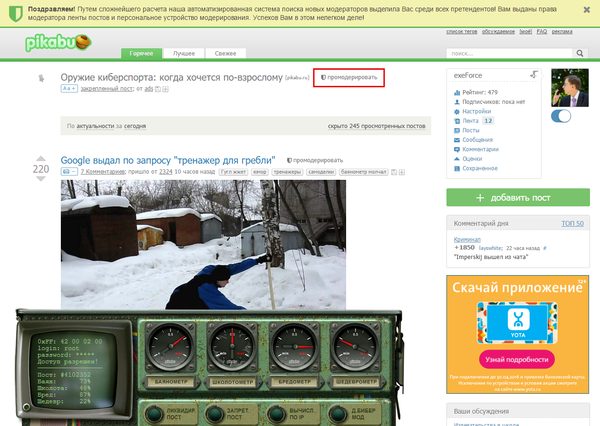
Task: Click the Шедеврометр gauge
Action: (355, 347)
